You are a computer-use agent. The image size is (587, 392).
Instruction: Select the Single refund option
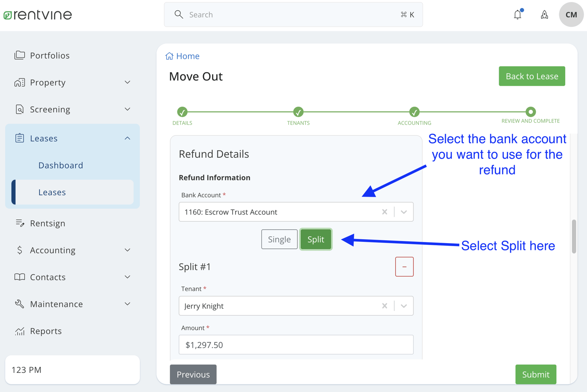(279, 239)
